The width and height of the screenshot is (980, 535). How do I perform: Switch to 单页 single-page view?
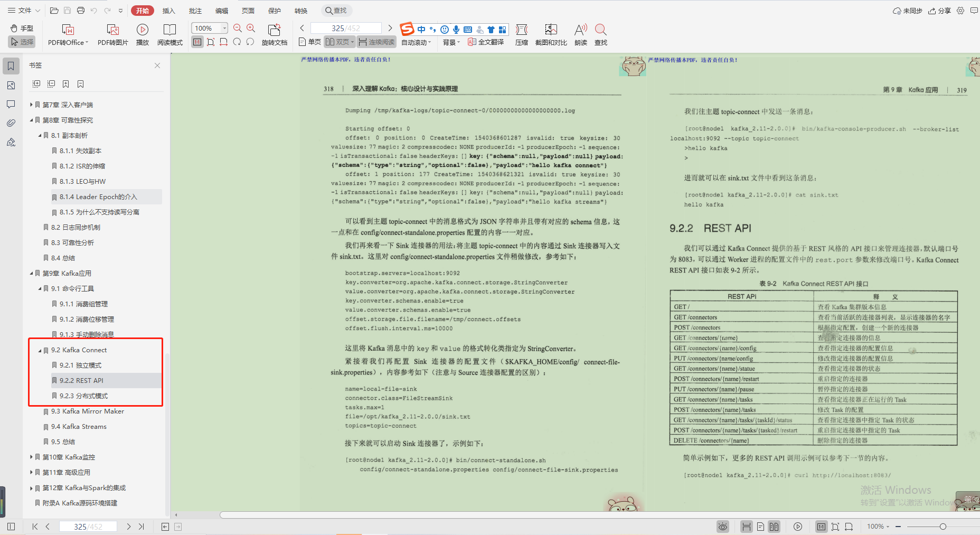(x=309, y=42)
